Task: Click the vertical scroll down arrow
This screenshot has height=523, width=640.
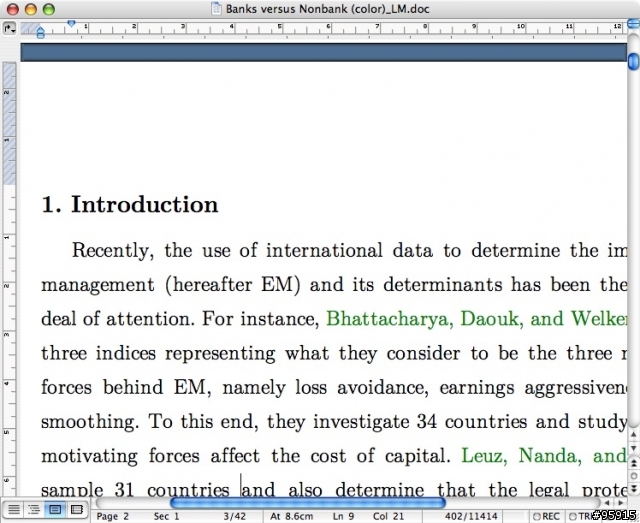Action: pos(633,448)
